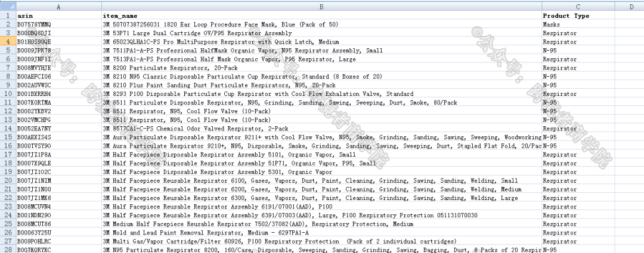Select column A header
The image size is (644, 253).
pos(59,6)
